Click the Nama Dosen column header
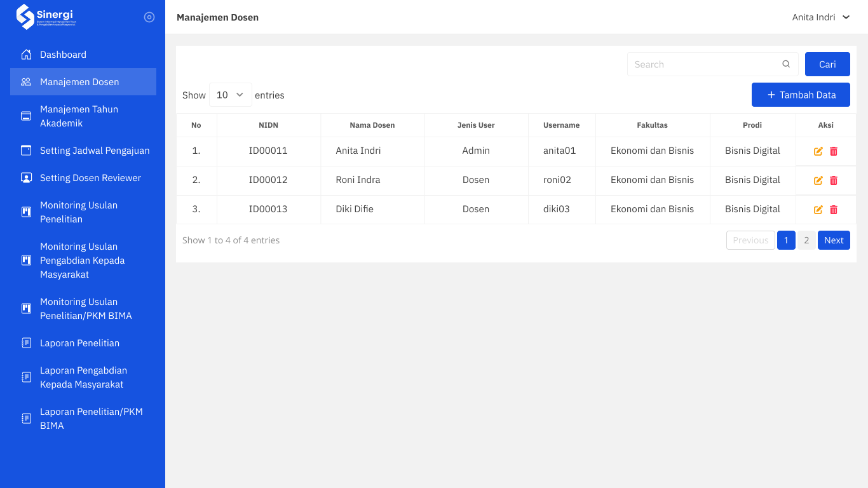The image size is (868, 488). [372, 125]
